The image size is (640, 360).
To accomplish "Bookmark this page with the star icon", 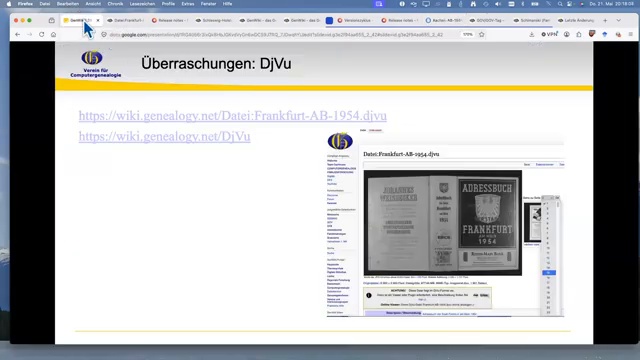I will coord(482,35).
